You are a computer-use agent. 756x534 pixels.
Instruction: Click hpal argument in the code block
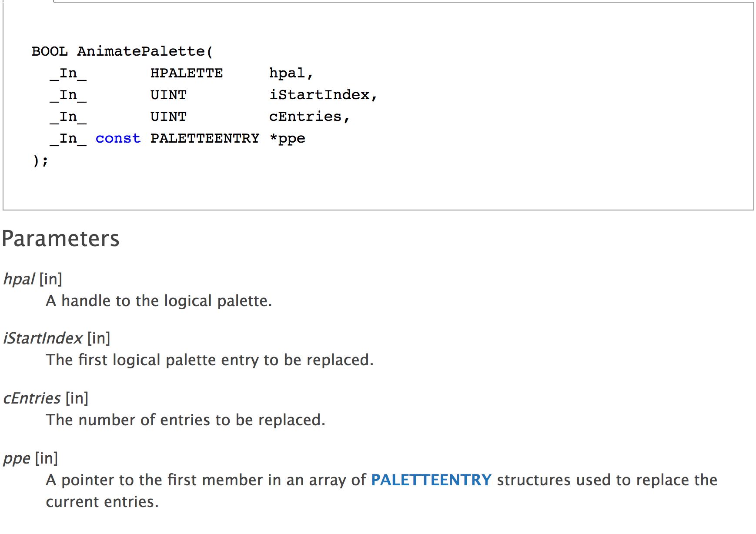287,73
